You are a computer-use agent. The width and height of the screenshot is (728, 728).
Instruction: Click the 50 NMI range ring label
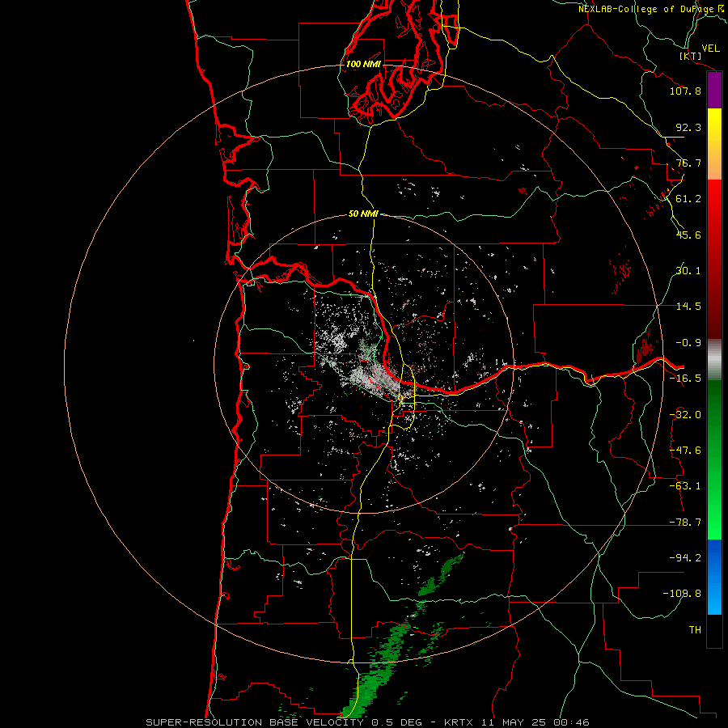[x=363, y=214]
